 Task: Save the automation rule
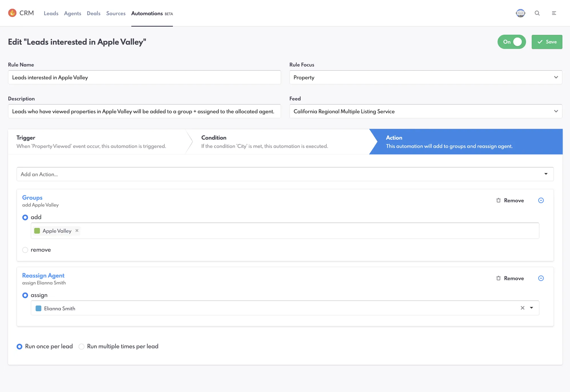point(547,42)
